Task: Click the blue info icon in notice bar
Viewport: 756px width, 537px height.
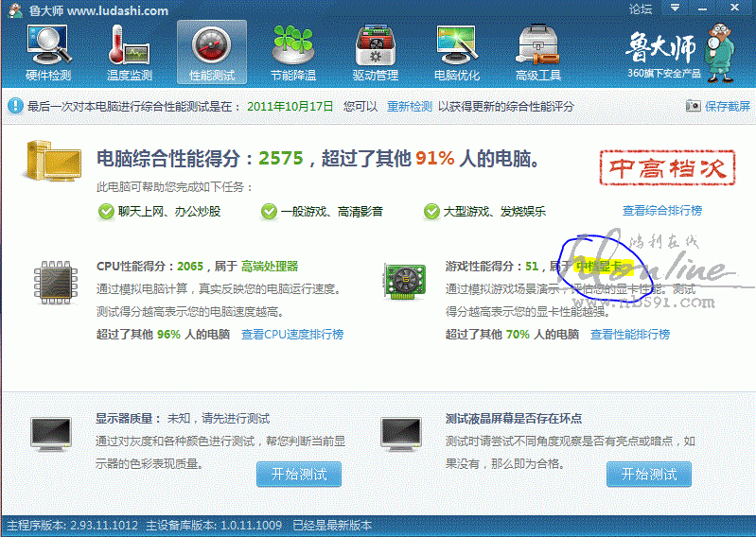Action: 15,106
